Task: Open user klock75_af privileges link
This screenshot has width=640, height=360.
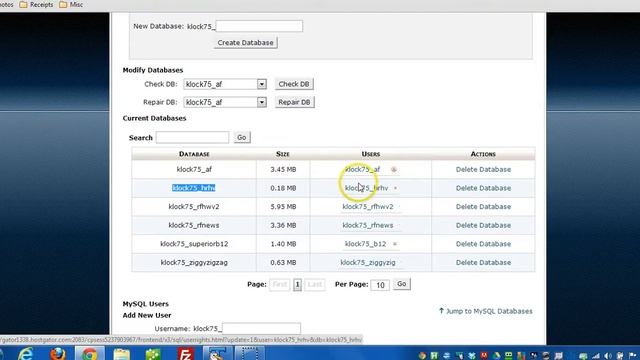Action: (x=362, y=169)
